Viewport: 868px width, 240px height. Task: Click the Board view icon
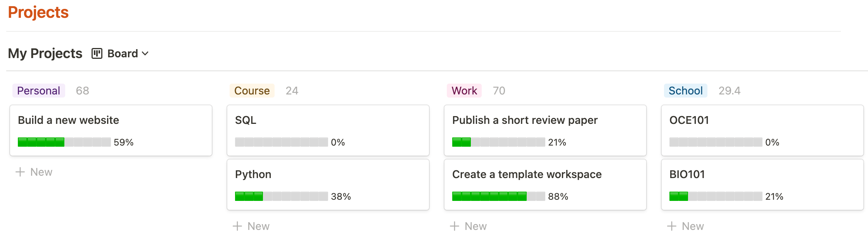click(97, 53)
